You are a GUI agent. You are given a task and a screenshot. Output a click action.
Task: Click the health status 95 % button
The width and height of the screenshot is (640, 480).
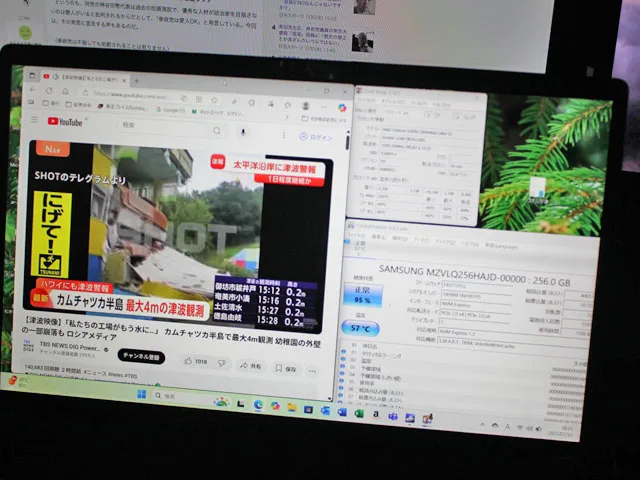point(362,295)
